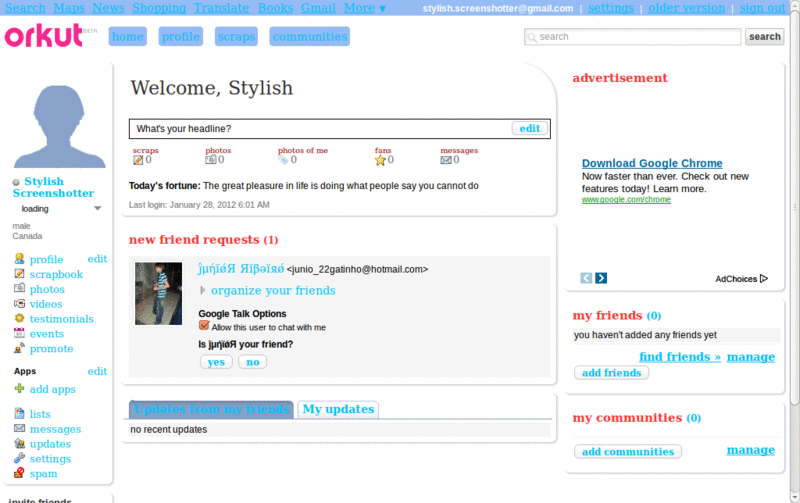The image size is (800, 503).
Task: Click manage link under my friends
Action: pyautogui.click(x=751, y=357)
